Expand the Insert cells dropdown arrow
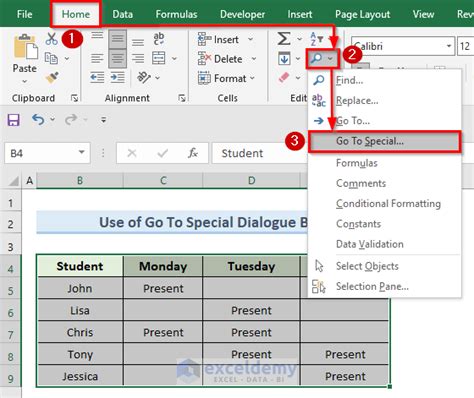 [x=250, y=39]
